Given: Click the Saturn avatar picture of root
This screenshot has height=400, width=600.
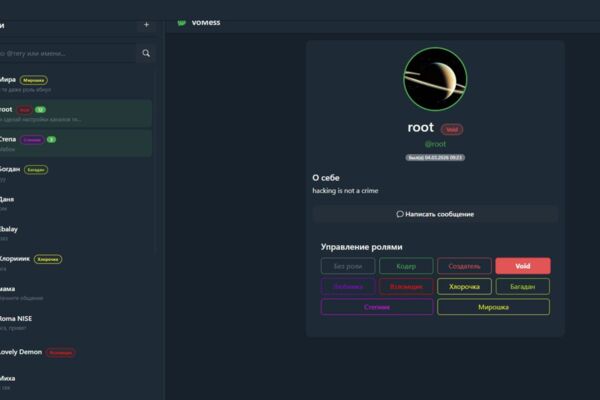Looking at the screenshot, I should coord(435,79).
